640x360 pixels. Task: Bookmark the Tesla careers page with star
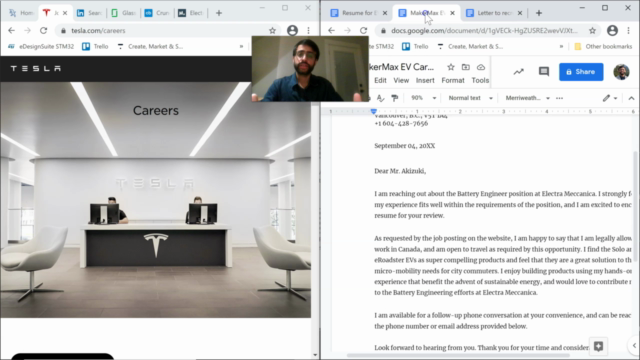tap(272, 31)
